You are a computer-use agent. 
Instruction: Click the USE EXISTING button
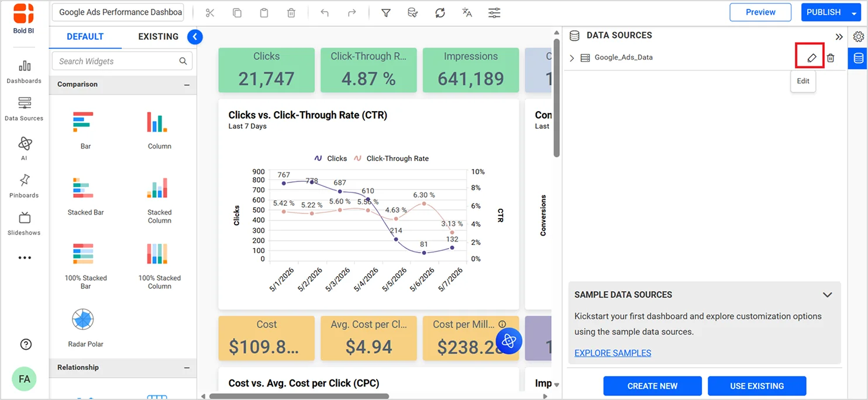757,386
